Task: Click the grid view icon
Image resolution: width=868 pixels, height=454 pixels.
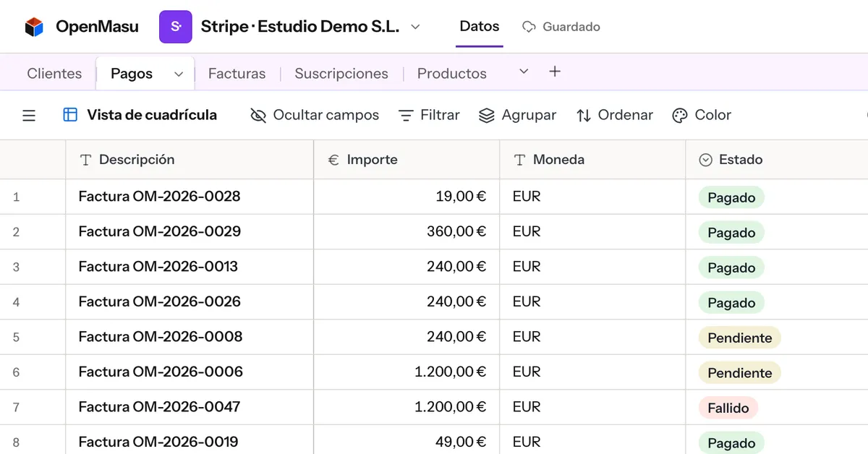Action: (70, 114)
